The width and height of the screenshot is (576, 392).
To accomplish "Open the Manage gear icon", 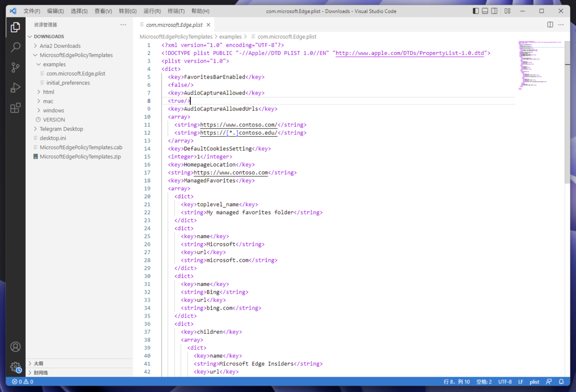I will tap(15, 367).
